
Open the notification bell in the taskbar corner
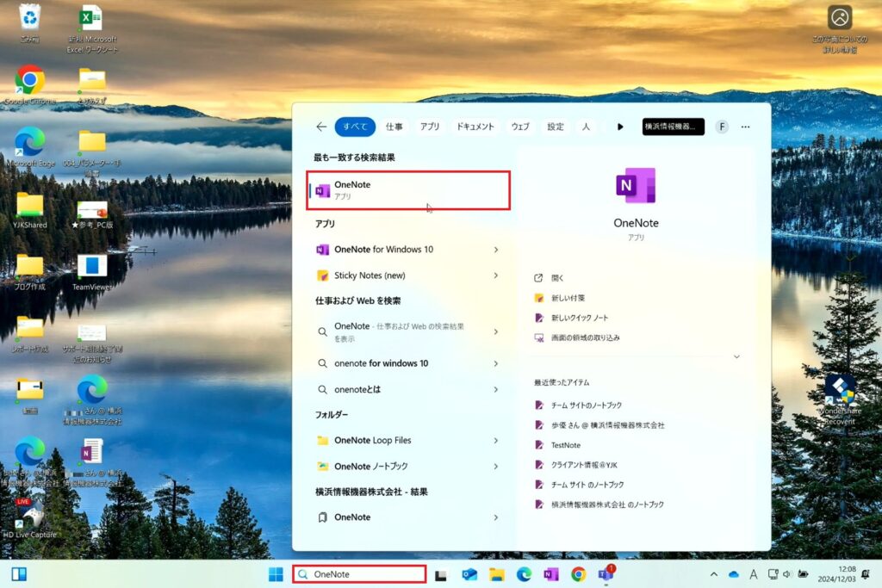click(x=865, y=574)
